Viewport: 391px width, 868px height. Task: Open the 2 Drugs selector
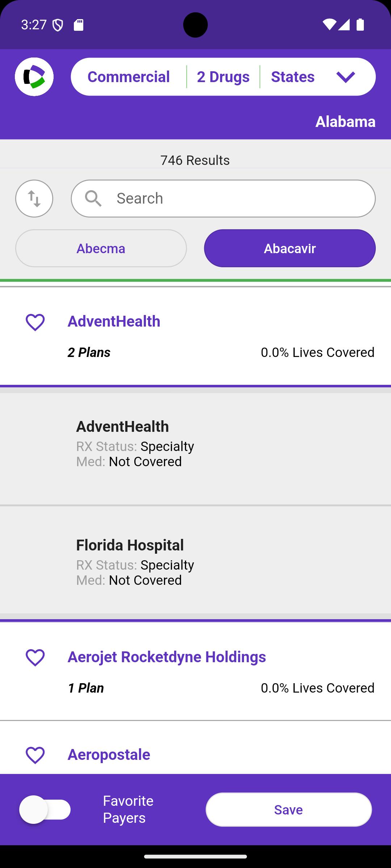(x=223, y=77)
